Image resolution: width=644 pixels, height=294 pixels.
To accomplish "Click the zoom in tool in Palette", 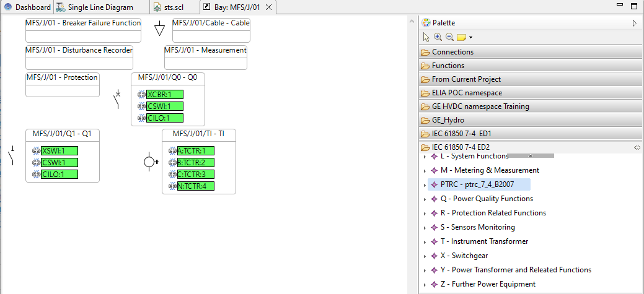I will coord(438,37).
